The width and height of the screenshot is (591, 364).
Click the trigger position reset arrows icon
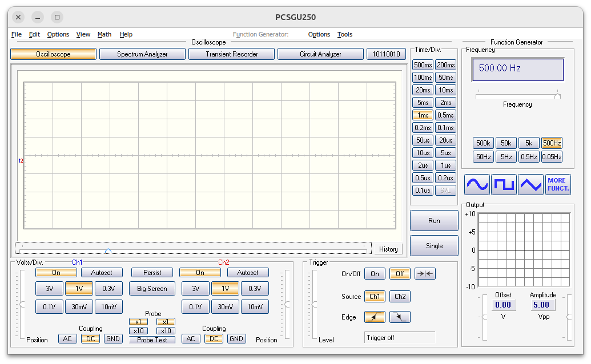425,274
